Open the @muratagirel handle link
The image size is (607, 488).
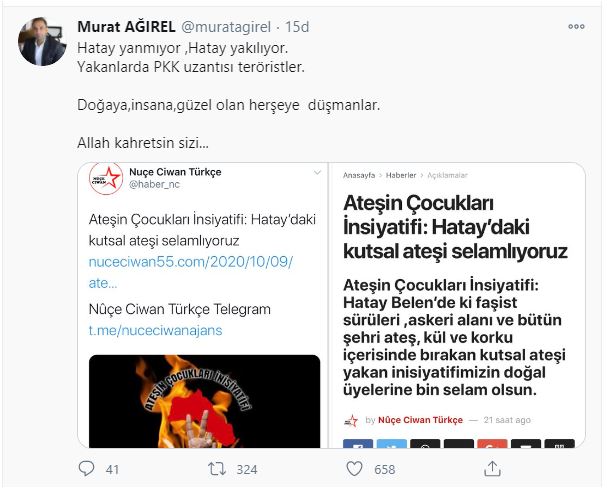tap(226, 27)
